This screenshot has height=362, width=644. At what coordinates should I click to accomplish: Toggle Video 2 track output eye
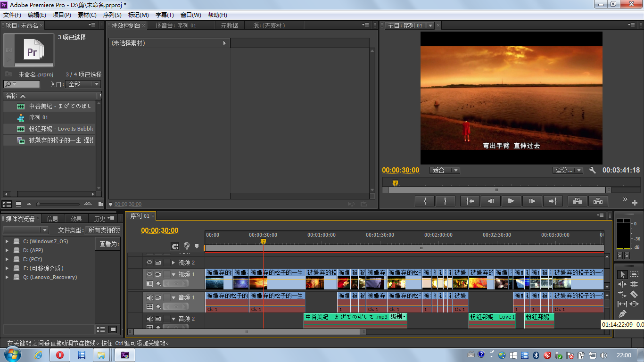[149, 263]
